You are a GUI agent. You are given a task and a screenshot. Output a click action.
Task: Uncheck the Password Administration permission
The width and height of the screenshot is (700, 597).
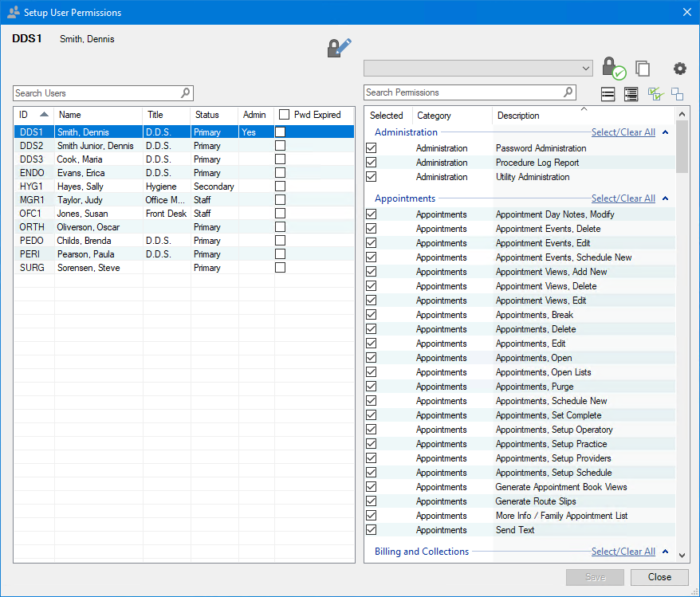click(x=372, y=148)
